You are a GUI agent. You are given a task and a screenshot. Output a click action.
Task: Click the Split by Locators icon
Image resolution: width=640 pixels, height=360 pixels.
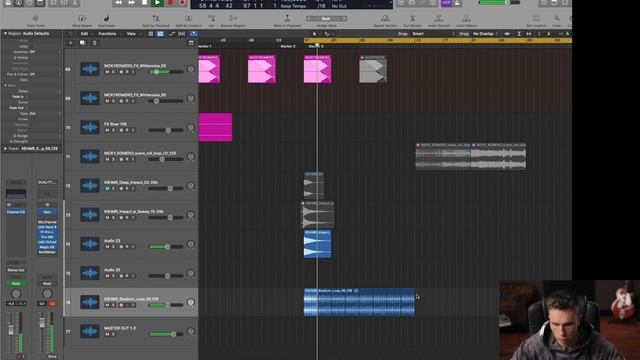pos(188,18)
